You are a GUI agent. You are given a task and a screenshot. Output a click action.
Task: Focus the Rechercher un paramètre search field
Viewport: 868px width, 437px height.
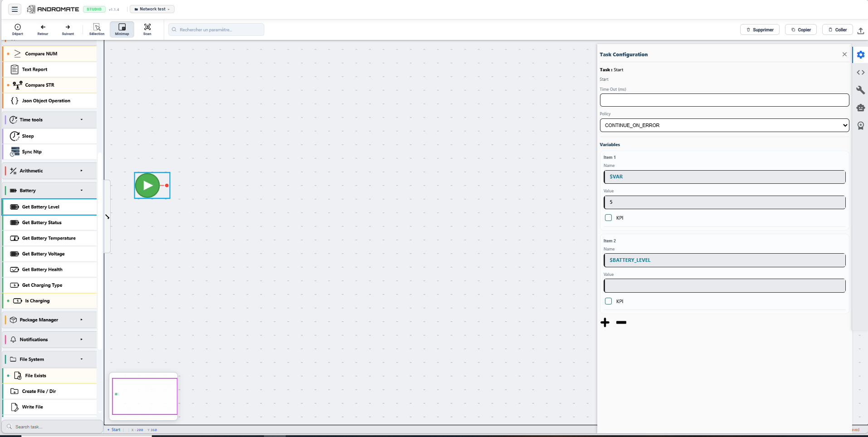tap(216, 29)
